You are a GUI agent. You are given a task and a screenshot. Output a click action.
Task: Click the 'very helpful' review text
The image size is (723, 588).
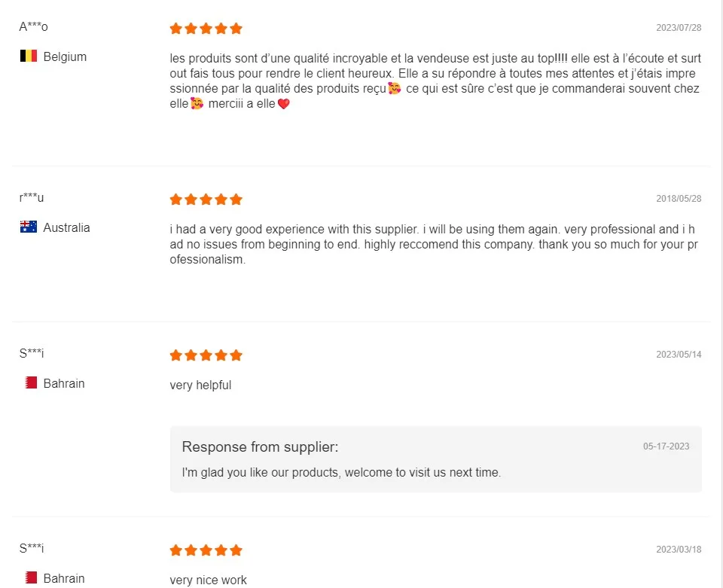(x=200, y=385)
